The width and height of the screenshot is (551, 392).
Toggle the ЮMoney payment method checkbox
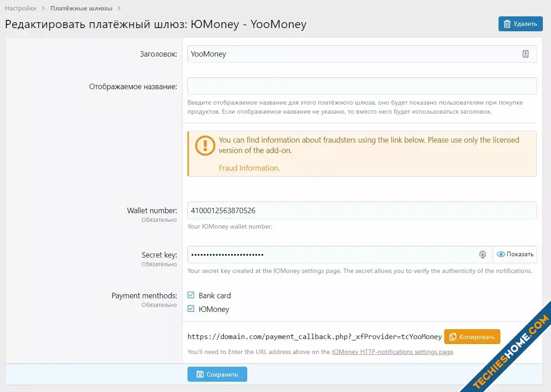[x=191, y=309]
